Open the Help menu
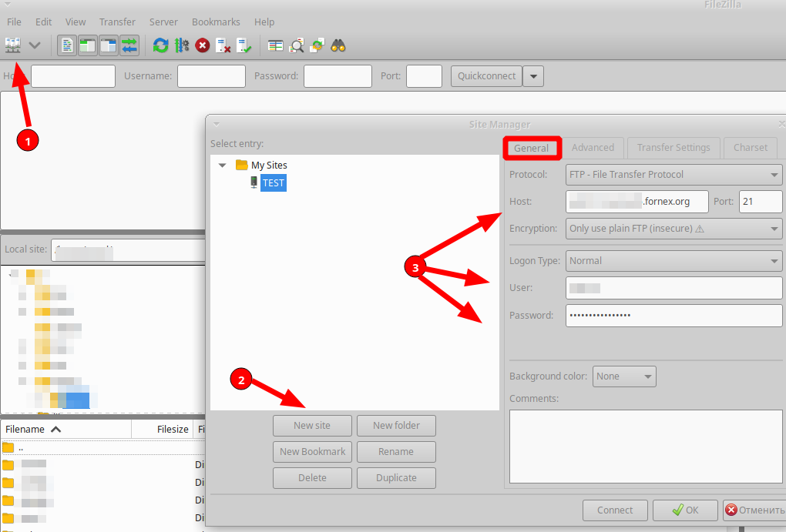The height and width of the screenshot is (532, 786). (264, 22)
